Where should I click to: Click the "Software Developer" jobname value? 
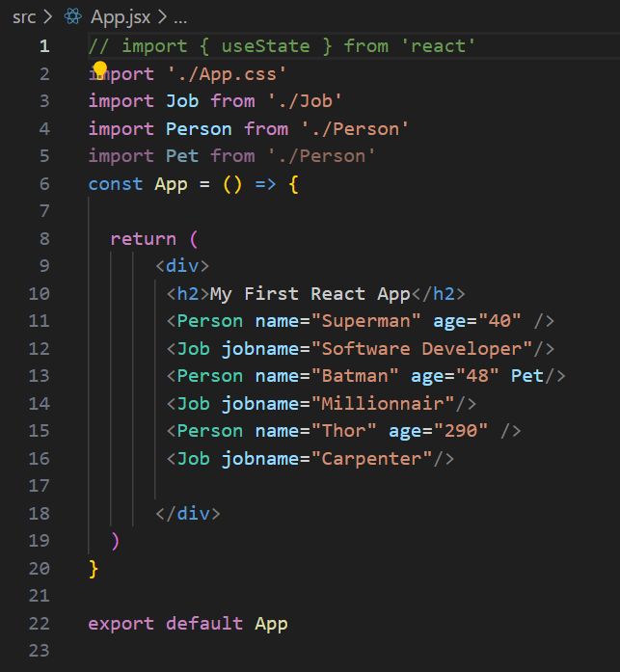421,349
